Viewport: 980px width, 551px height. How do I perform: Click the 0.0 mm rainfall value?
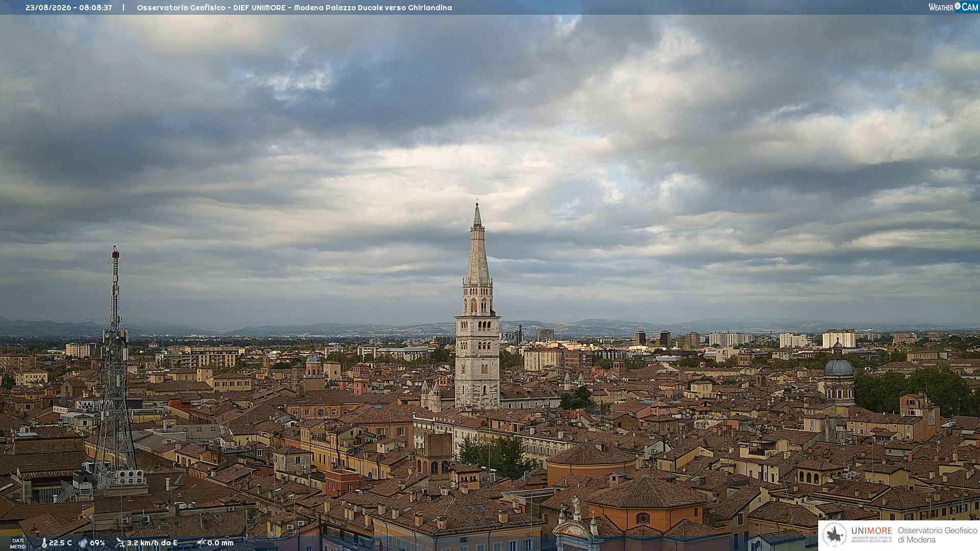tap(220, 543)
